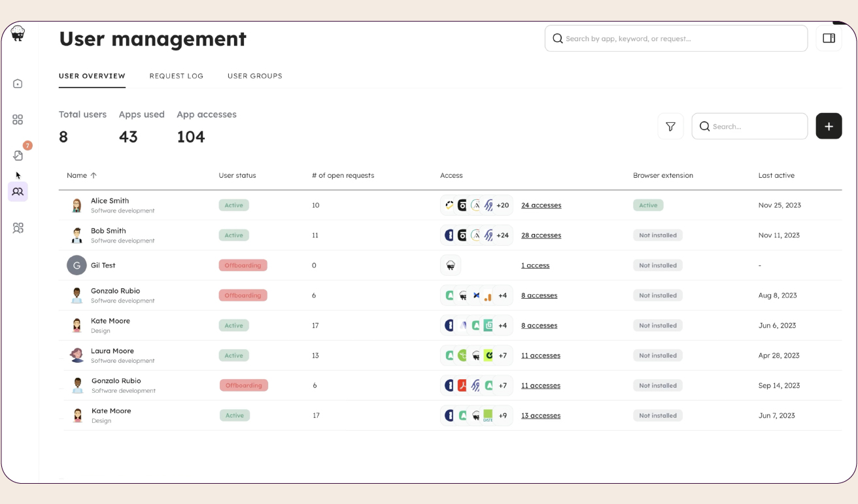This screenshot has width=858, height=504.
Task: Click the Apps used count 43
Action: click(128, 137)
